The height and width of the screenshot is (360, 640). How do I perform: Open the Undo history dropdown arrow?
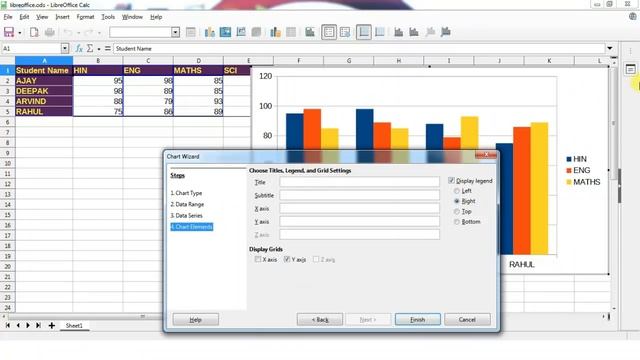[78, 33]
